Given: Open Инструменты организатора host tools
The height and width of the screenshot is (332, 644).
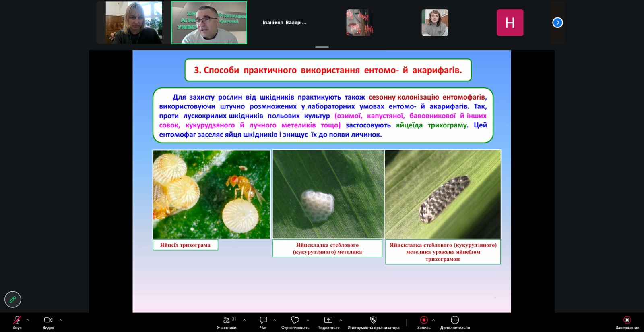Looking at the screenshot, I should 373,320.
